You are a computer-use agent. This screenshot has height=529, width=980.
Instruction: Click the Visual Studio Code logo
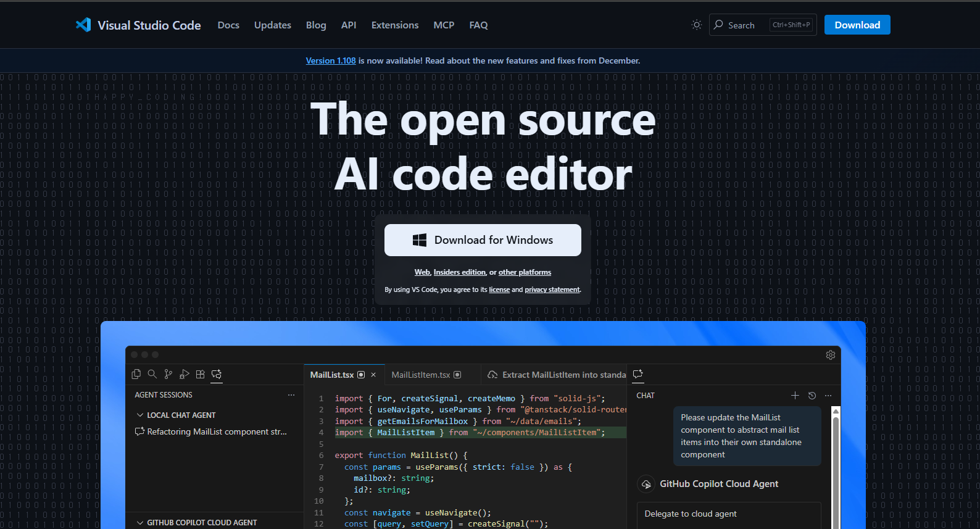click(138, 25)
